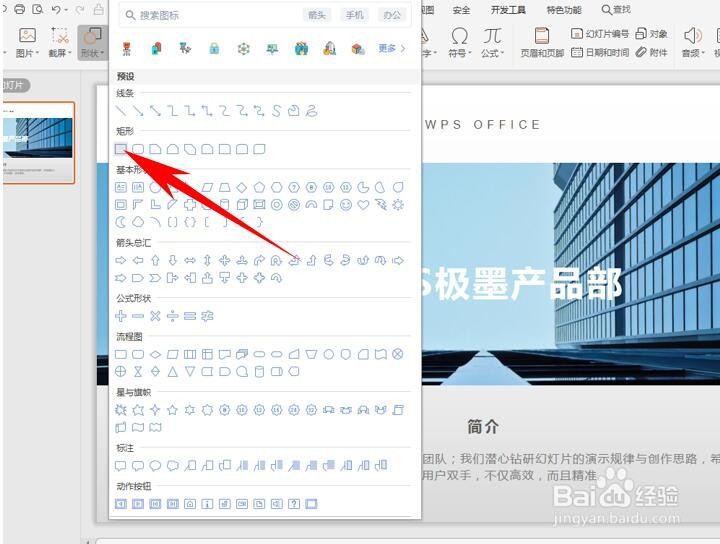Select the rectangular speech callout shape
The image size is (720, 544).
(x=121, y=466)
